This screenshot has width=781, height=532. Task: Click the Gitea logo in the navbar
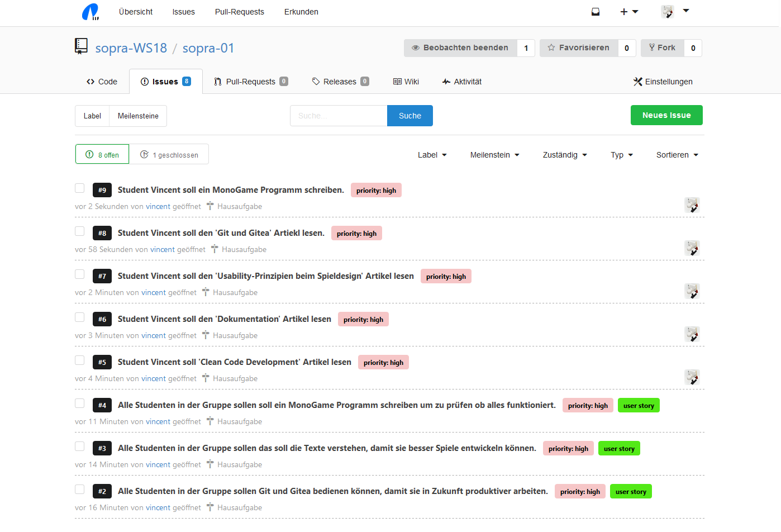pyautogui.click(x=91, y=12)
